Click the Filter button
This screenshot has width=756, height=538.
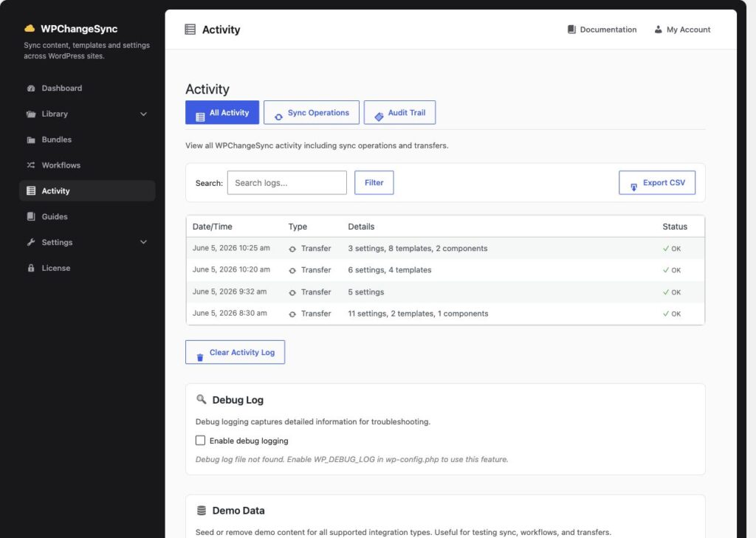point(374,183)
